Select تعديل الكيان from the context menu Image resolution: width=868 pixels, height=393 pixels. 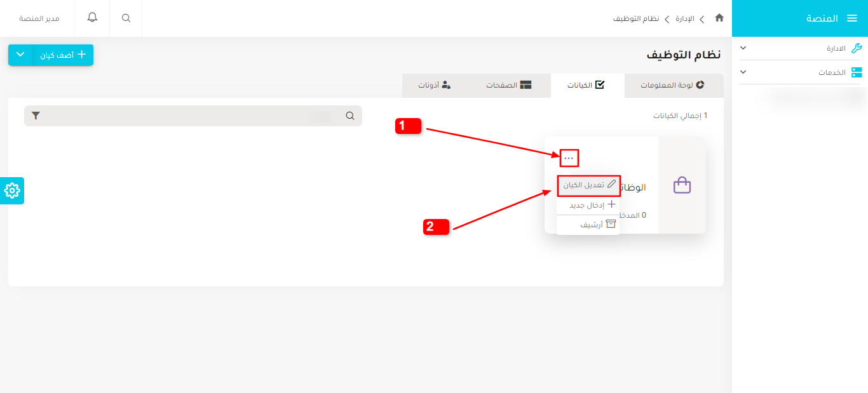click(588, 185)
